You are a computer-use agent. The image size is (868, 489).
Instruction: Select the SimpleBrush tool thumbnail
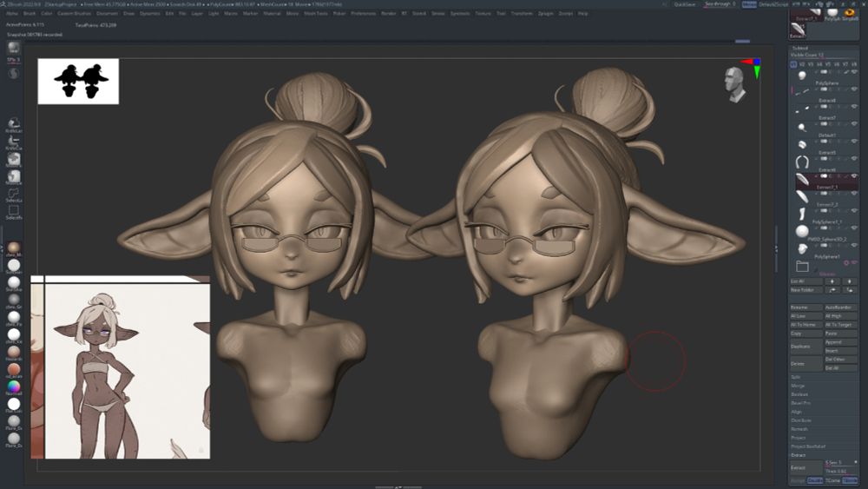(850, 13)
